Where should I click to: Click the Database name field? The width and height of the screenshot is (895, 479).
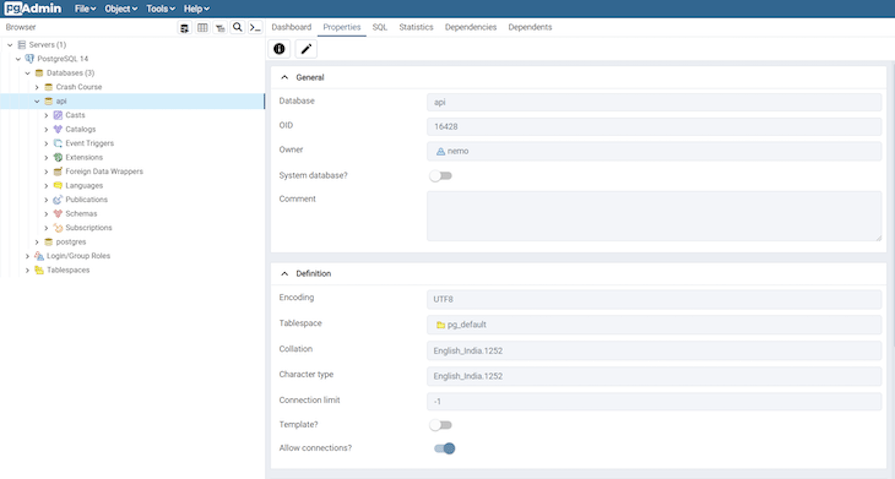654,102
